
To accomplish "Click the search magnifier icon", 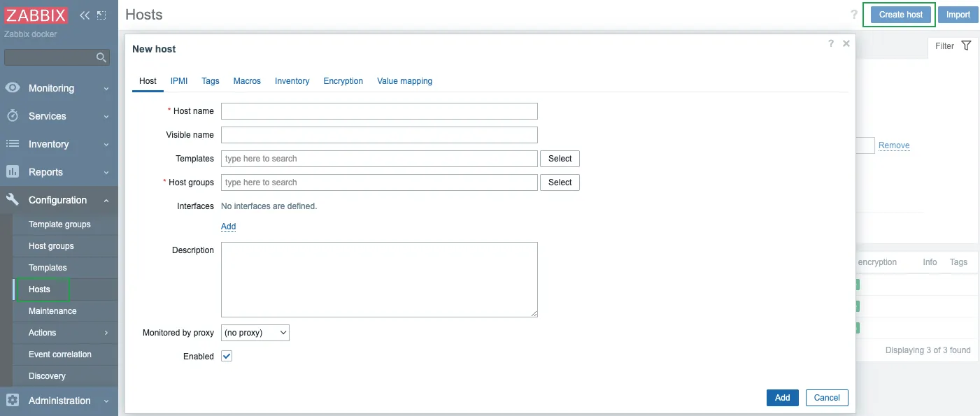I will click(x=101, y=57).
